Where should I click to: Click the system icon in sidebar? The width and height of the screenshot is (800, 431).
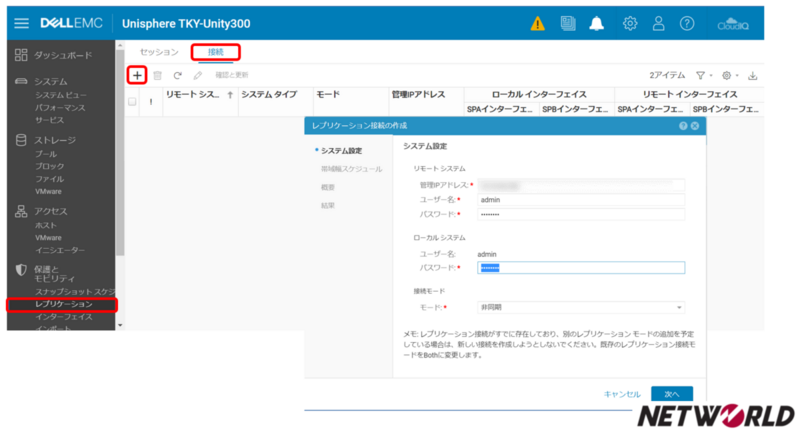coord(21,81)
